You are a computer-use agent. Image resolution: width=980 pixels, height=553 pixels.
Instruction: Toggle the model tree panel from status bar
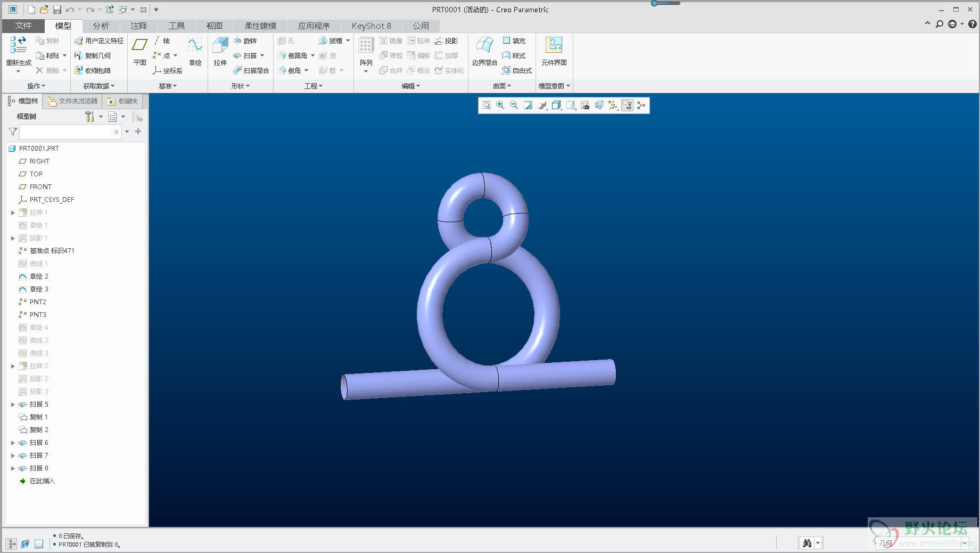click(x=12, y=544)
